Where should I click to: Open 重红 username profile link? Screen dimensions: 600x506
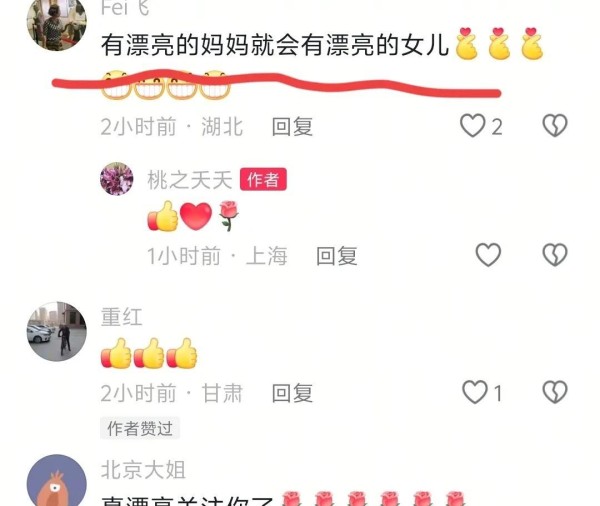[122, 317]
